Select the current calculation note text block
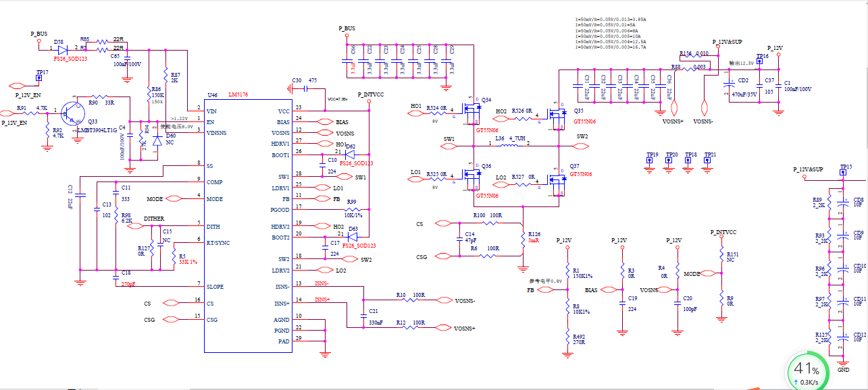This screenshot has width=868, height=390. (610, 34)
